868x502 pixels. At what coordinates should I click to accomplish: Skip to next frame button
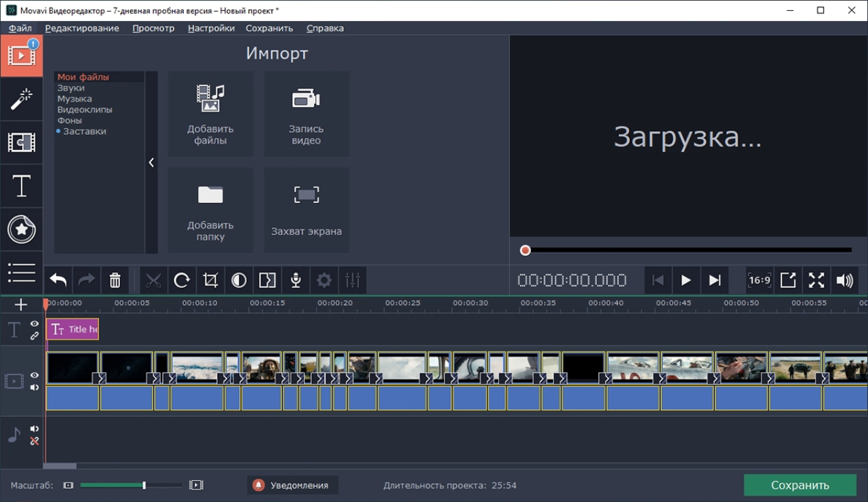click(714, 280)
